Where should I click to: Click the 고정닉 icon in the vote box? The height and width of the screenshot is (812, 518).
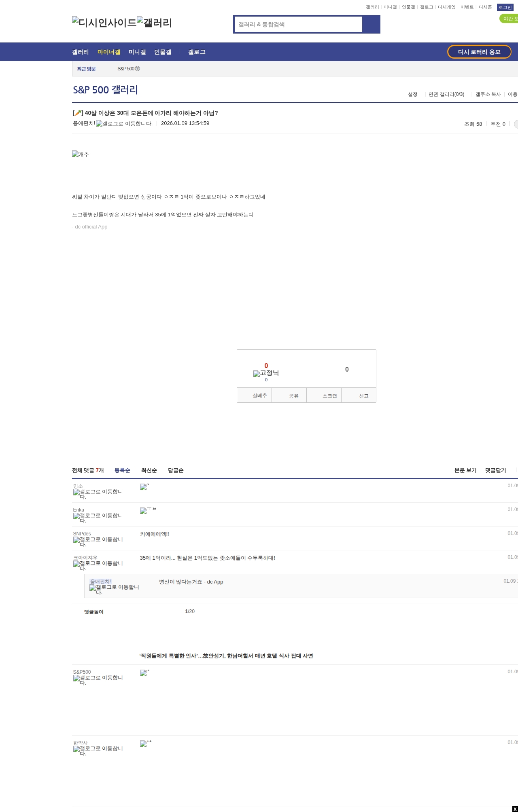pos(266,373)
